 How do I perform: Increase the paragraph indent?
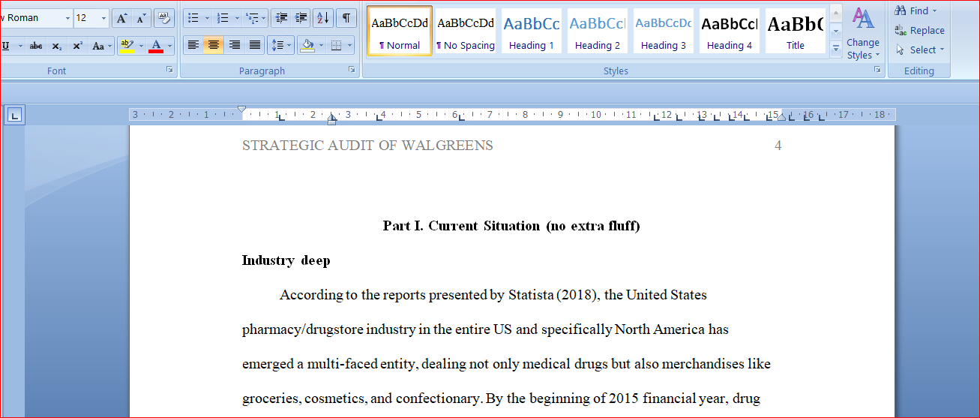click(301, 18)
